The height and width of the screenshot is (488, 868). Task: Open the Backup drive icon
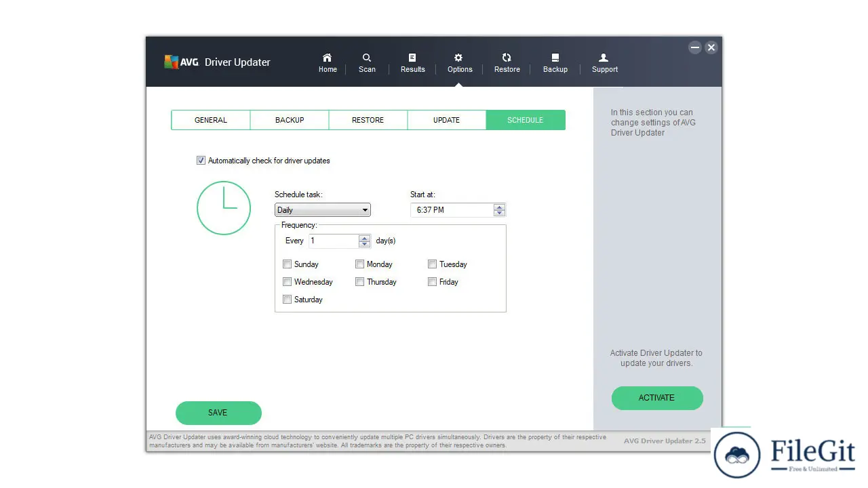555,58
